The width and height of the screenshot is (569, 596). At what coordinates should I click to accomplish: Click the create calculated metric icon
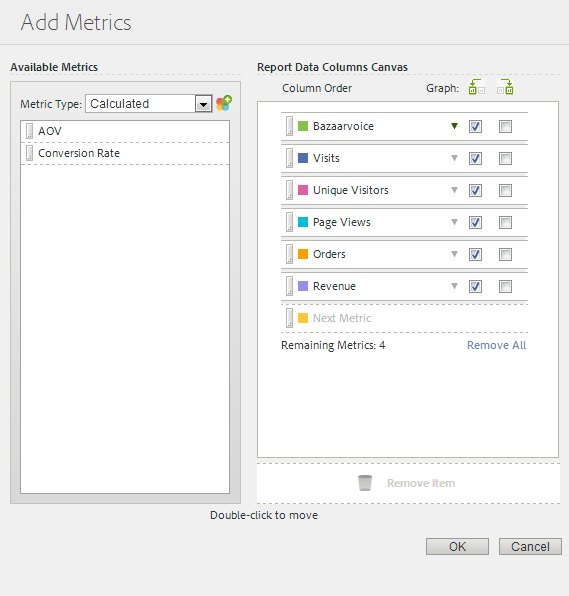(x=224, y=103)
